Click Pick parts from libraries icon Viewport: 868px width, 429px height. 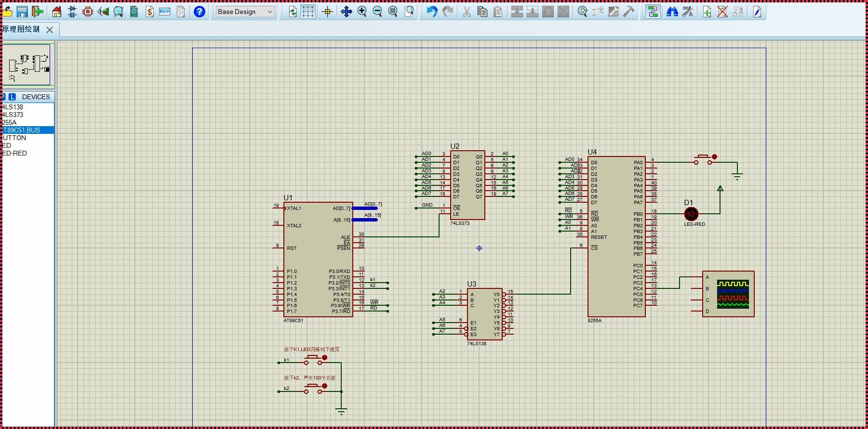click(582, 12)
